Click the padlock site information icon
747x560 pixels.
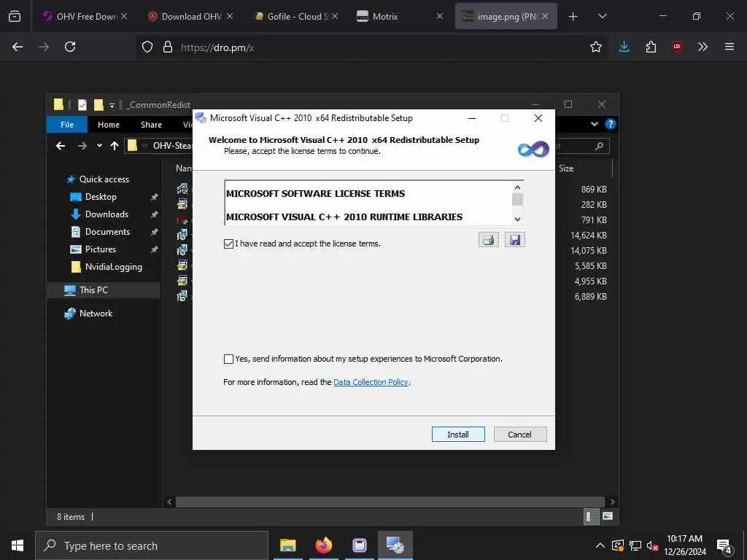coord(167,47)
